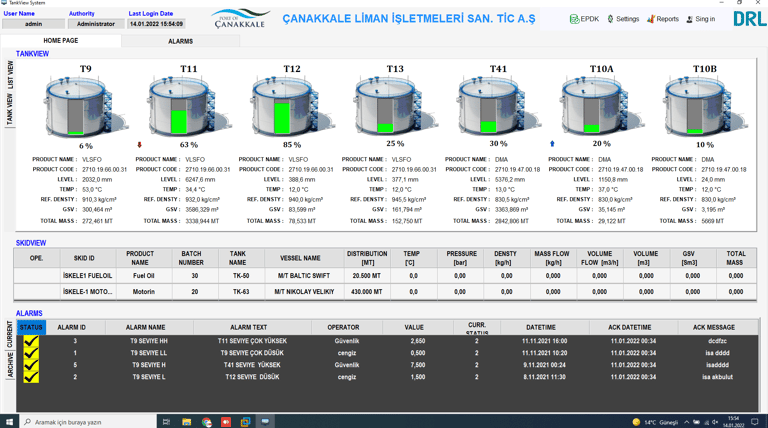Click the STATUS column header in alarms
The width and height of the screenshot is (768, 428).
click(x=31, y=327)
